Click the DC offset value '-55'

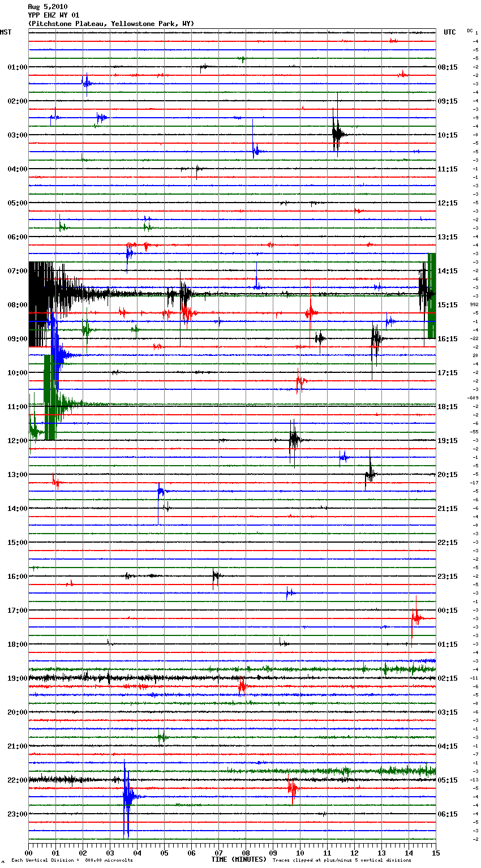pos(474,432)
